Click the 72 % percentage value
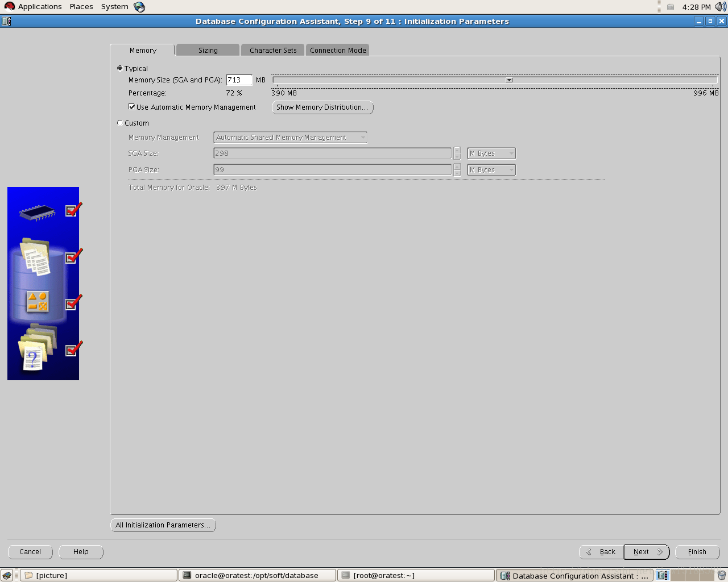This screenshot has width=728, height=582. [x=234, y=93]
